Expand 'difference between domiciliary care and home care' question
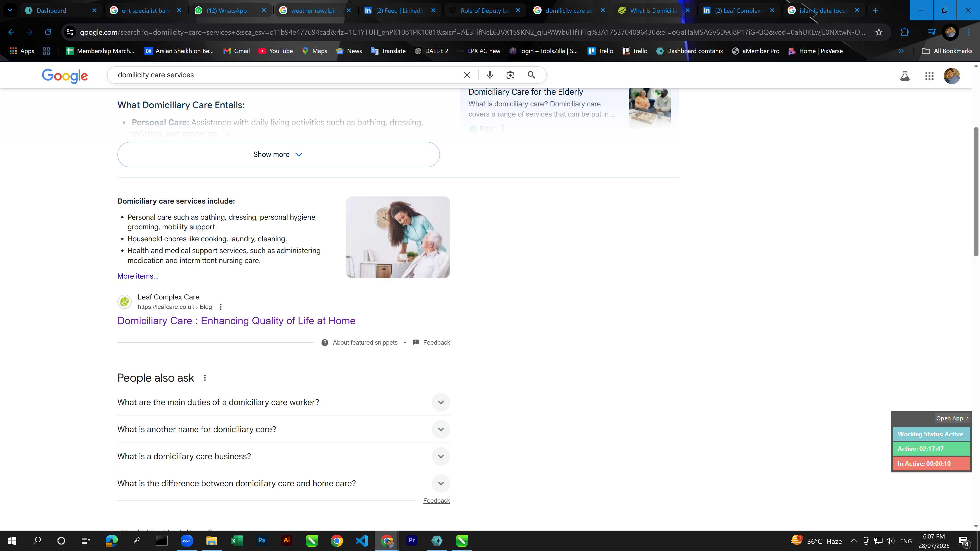The height and width of the screenshot is (551, 980). click(284, 483)
